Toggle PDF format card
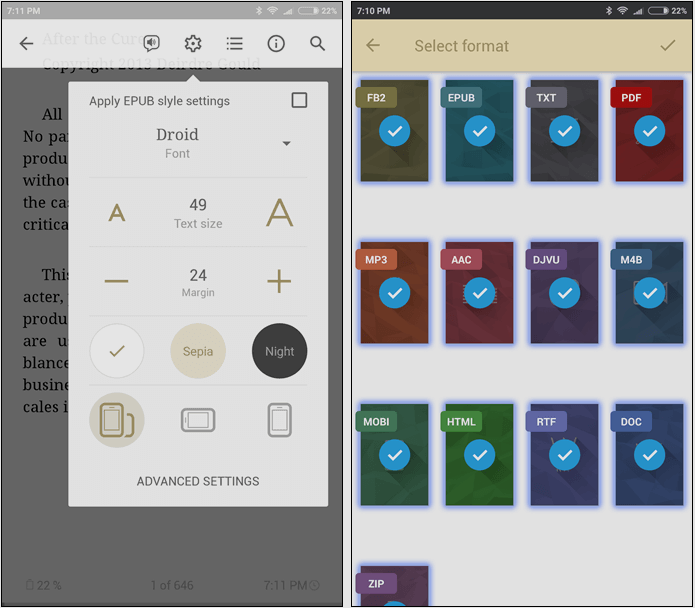695x608 pixels. pos(649,131)
